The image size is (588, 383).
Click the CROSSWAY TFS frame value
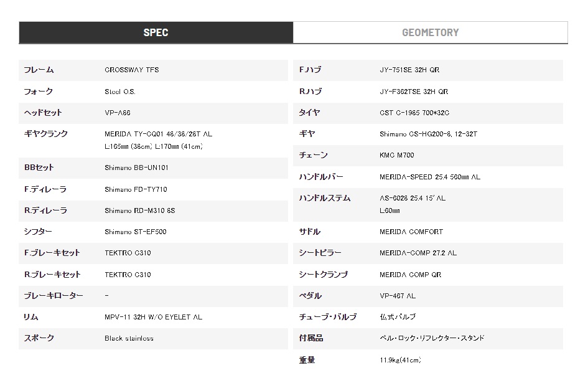(x=132, y=70)
